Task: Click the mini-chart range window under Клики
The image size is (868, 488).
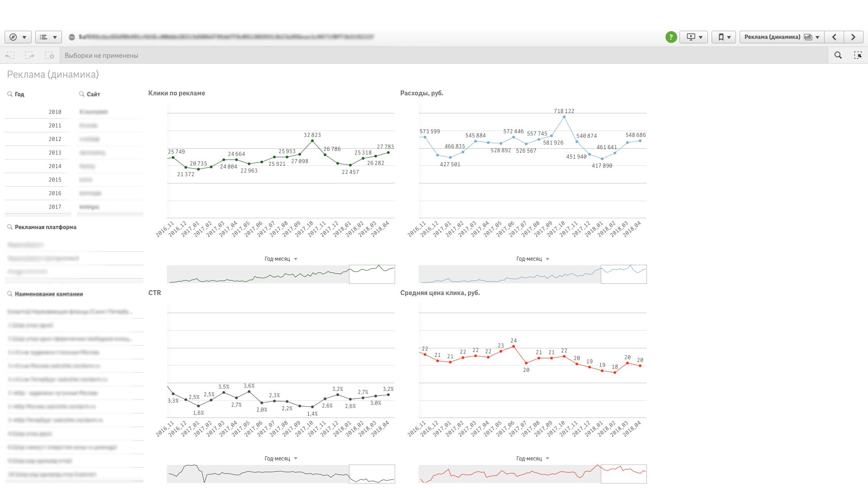Action: pyautogui.click(x=372, y=274)
